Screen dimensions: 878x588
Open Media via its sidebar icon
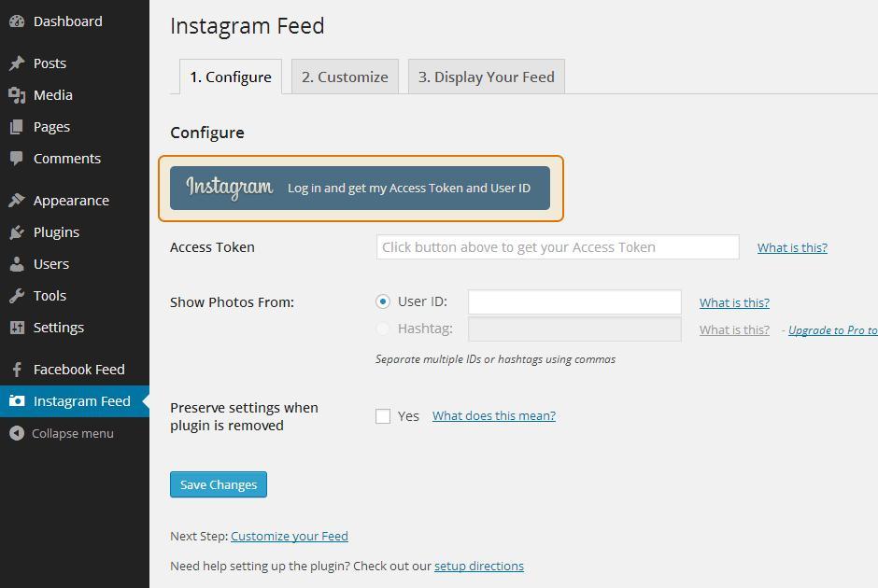[17, 95]
